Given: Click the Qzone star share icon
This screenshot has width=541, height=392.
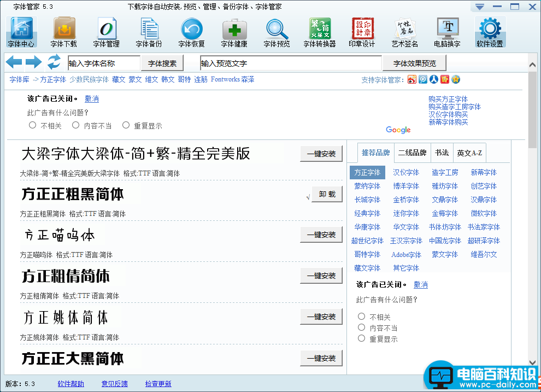Looking at the screenshot, I should click(x=456, y=79).
